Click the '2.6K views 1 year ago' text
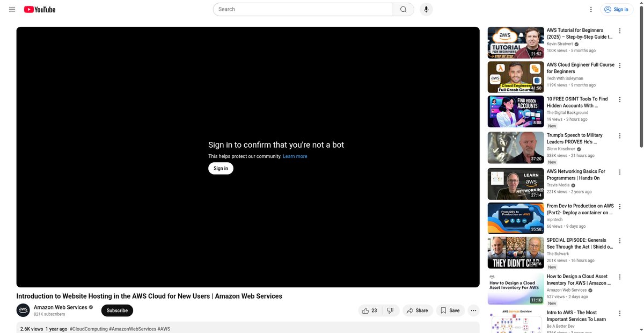 coord(44,329)
